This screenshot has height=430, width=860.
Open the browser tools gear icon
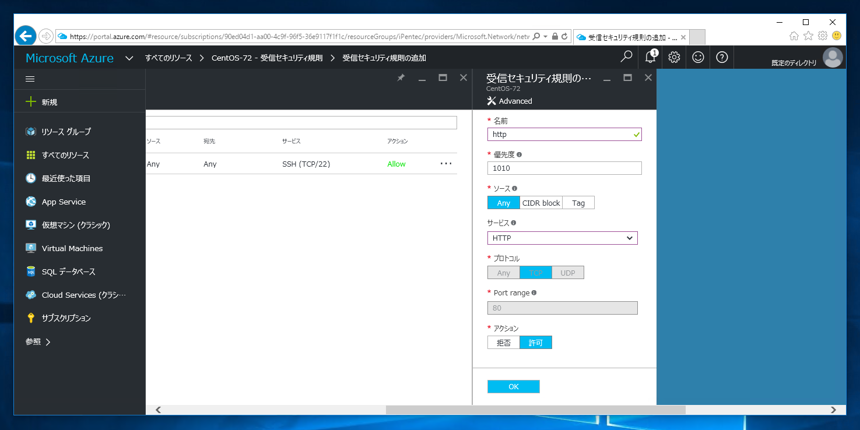[x=822, y=36]
